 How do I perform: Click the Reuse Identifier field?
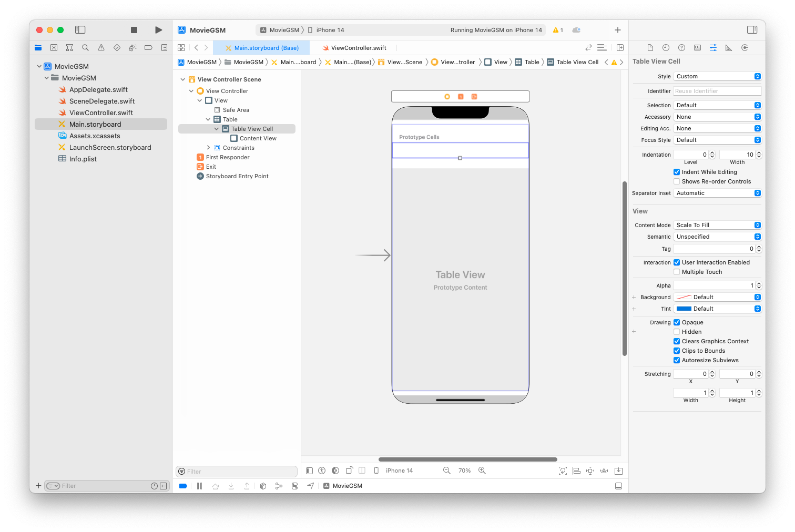click(717, 91)
